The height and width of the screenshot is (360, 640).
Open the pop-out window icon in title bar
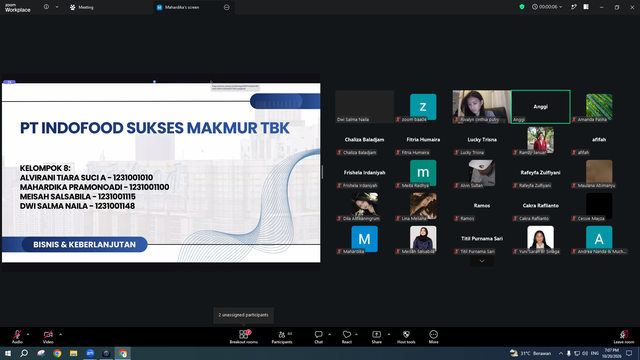coord(573,7)
